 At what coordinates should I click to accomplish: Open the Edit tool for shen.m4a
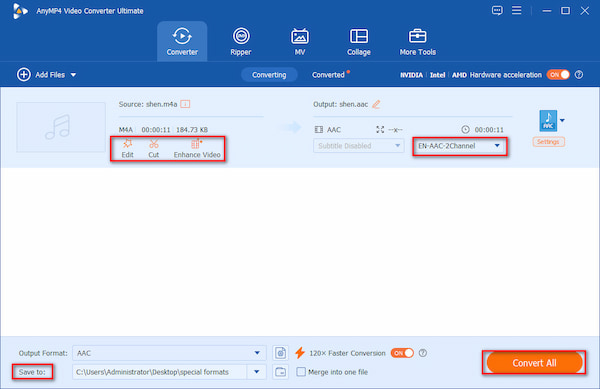[x=127, y=148]
